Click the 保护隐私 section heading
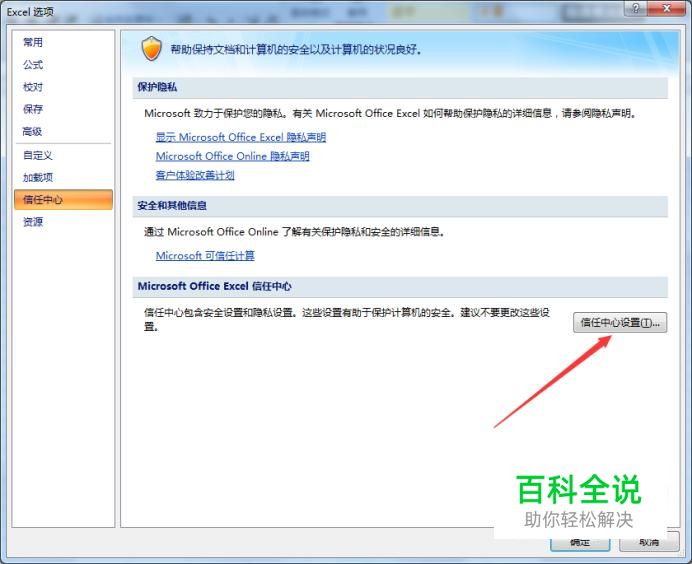Image resolution: width=692 pixels, height=564 pixels. point(157,87)
